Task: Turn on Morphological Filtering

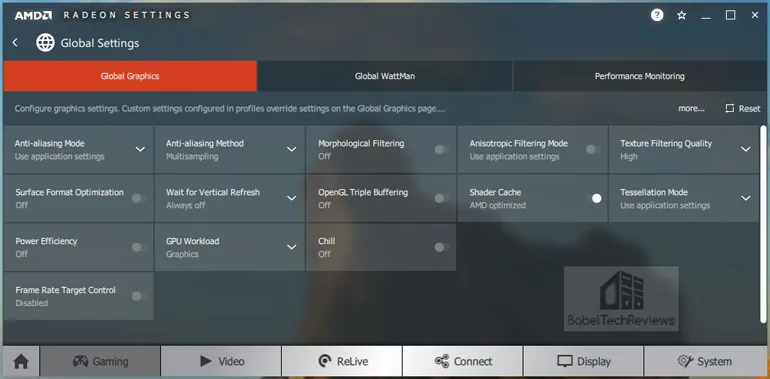Action: tap(441, 149)
